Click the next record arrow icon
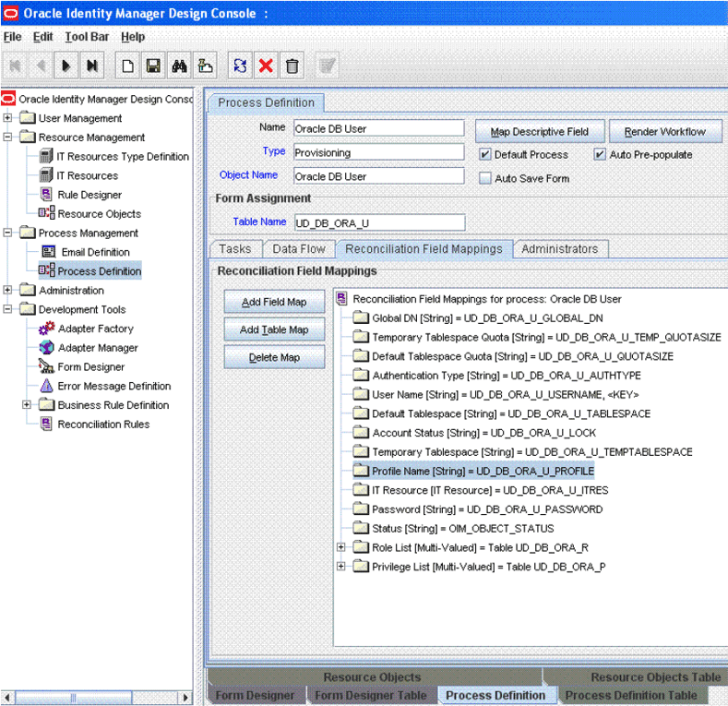The width and height of the screenshot is (728, 706). 66,66
